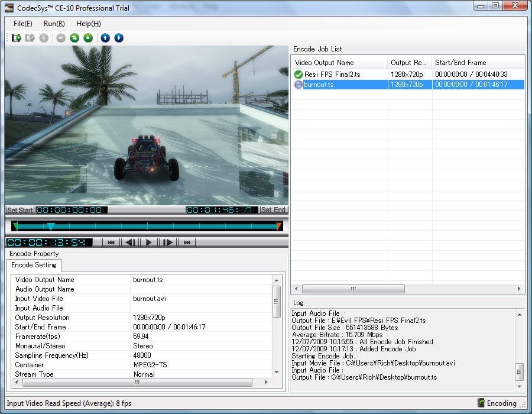This screenshot has height=414, width=532.
Task: Stop encoding with the green stop icon
Action: [x=88, y=38]
